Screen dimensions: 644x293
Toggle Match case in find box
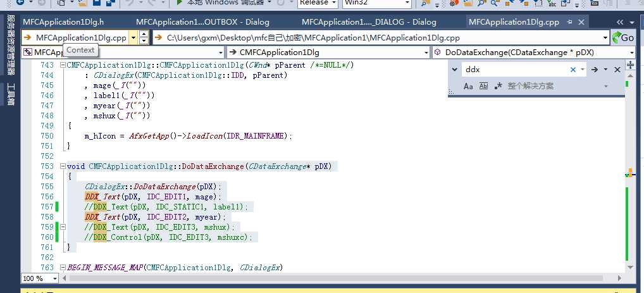[468, 86]
